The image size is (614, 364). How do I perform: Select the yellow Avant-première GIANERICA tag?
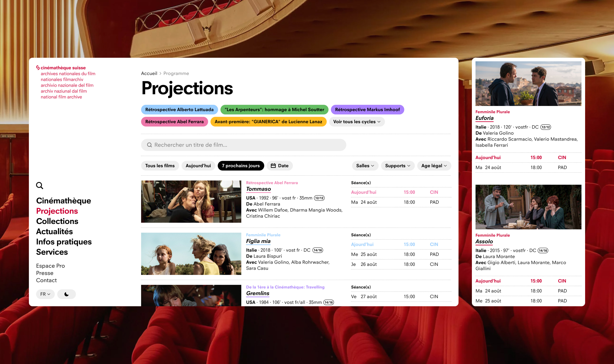click(269, 122)
